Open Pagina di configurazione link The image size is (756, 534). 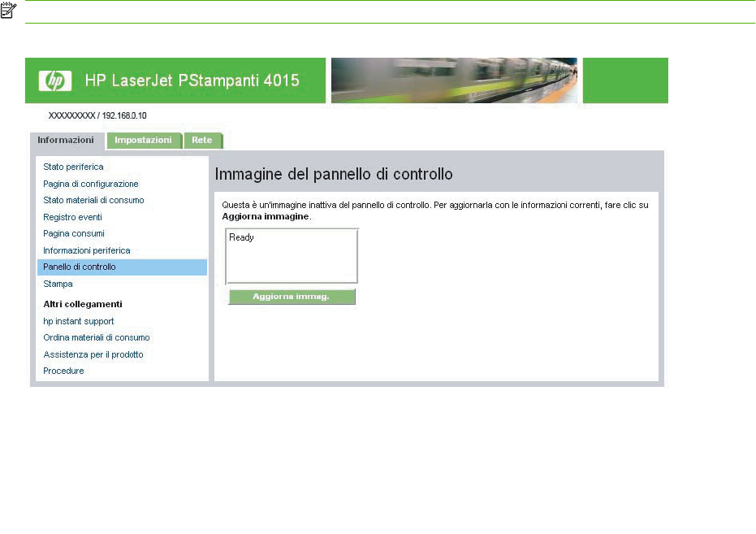91,184
